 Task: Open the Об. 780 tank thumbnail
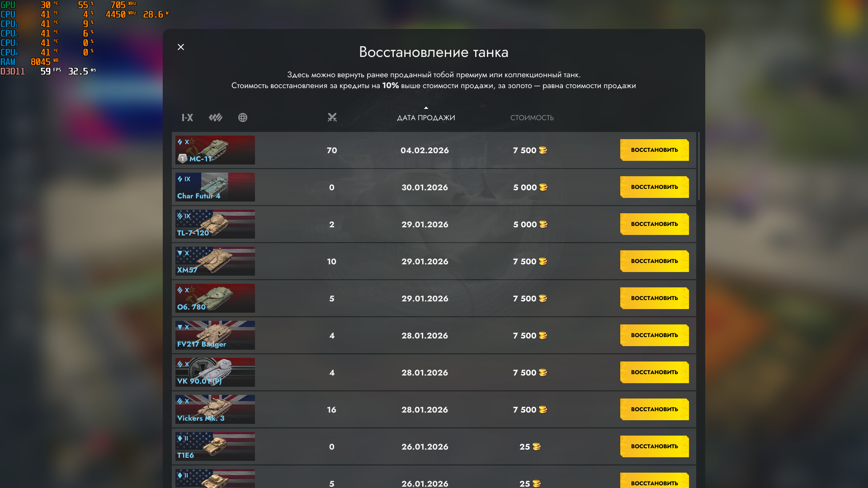pos(215,298)
